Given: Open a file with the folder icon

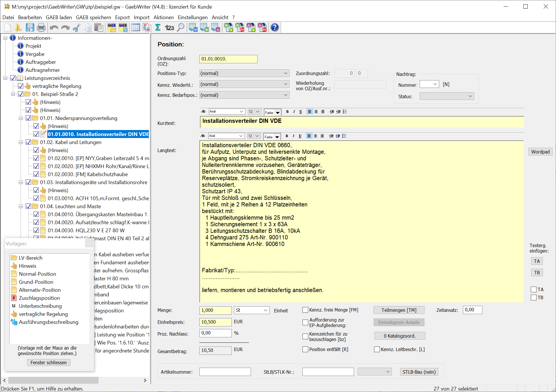Looking at the screenshot, I should 18,27.
